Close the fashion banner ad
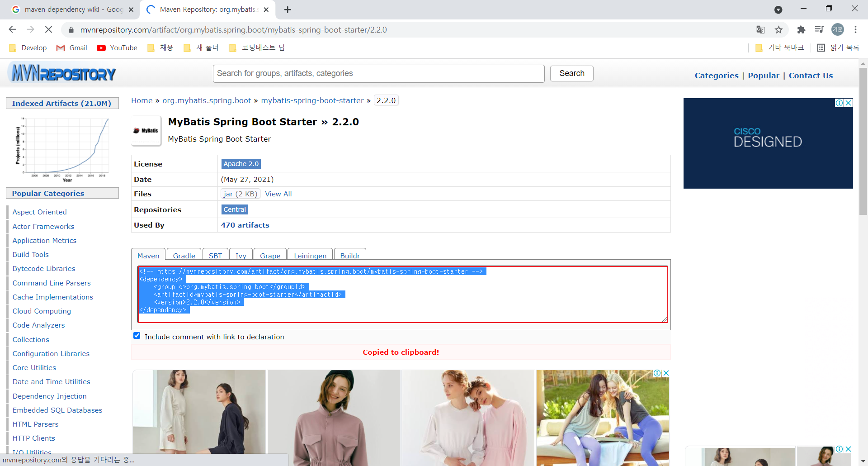The image size is (868, 466). pyautogui.click(x=666, y=373)
